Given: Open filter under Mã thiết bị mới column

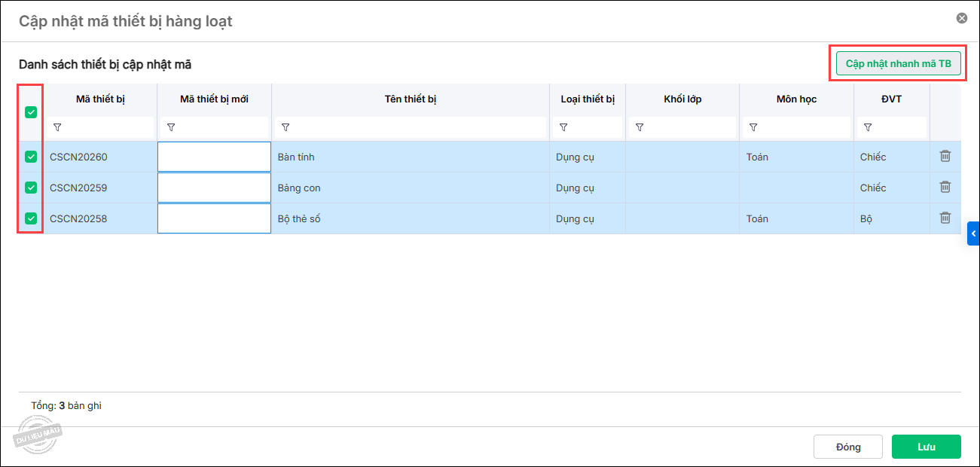Looking at the screenshot, I should coord(170,127).
